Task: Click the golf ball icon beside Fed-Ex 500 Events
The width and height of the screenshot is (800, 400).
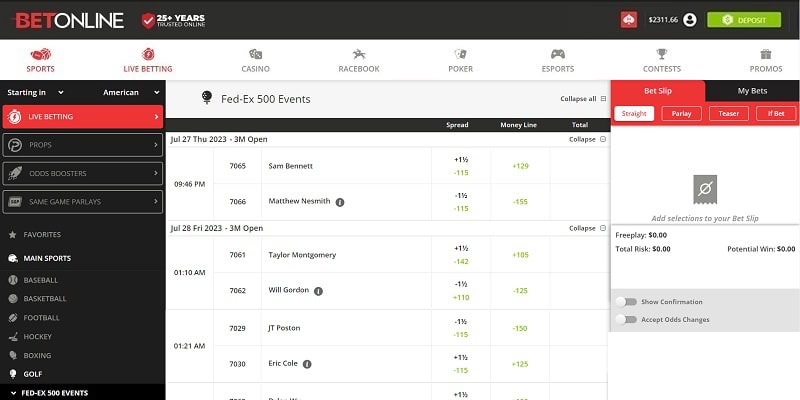Action: 207,98
